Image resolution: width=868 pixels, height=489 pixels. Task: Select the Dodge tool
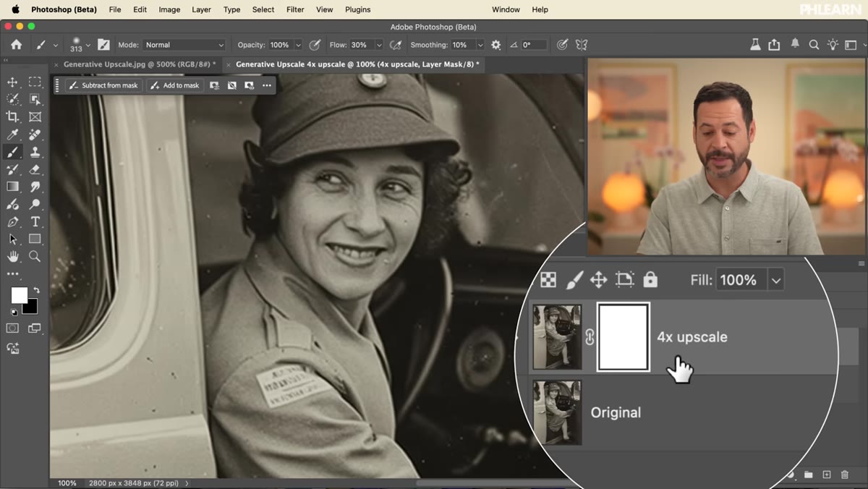pyautogui.click(x=35, y=204)
